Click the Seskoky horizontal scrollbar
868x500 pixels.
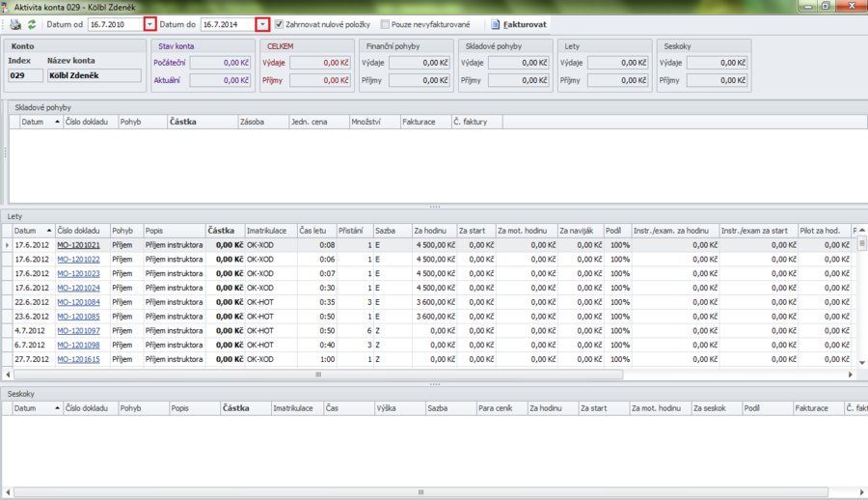tap(420, 492)
